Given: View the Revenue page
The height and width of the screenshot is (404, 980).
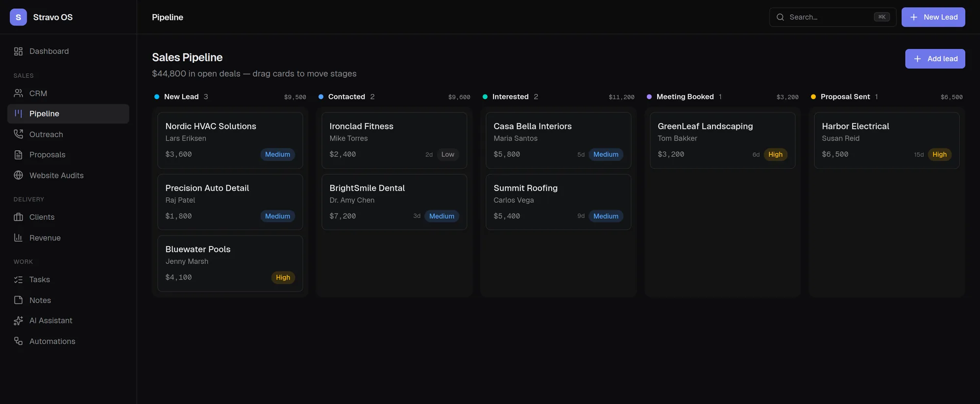Looking at the screenshot, I should coord(68,238).
